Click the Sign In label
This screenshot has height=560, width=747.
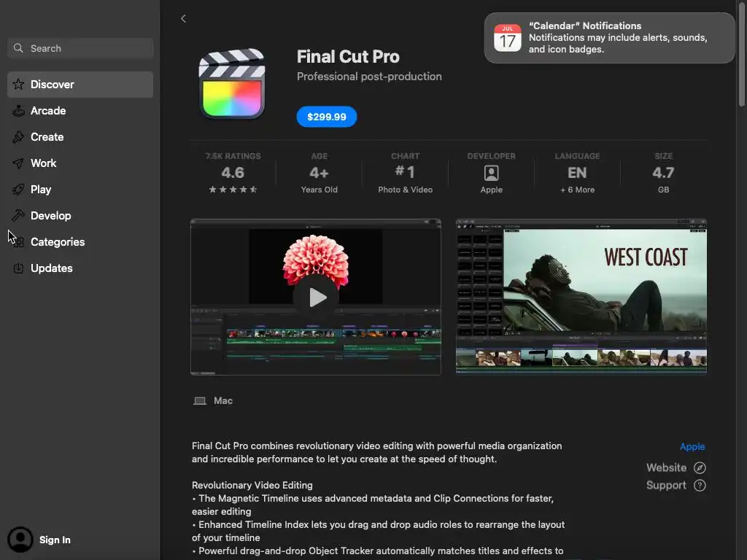pos(55,540)
